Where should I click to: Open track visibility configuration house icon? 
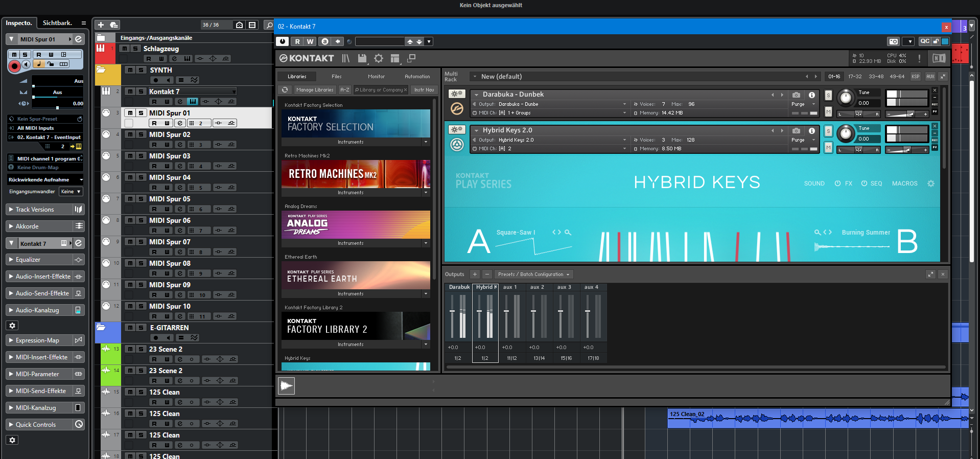point(239,25)
